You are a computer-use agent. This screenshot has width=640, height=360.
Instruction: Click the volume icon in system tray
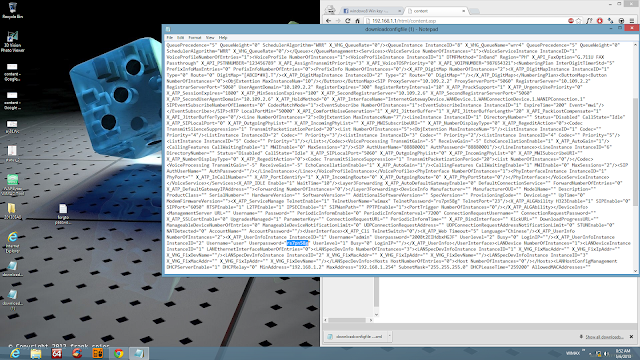pyautogui.click(x=606, y=353)
